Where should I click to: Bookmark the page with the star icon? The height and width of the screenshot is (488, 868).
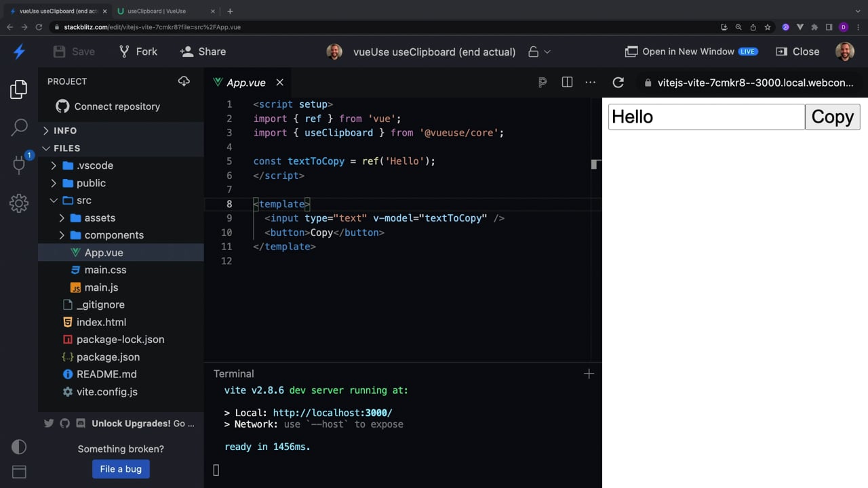pyautogui.click(x=768, y=27)
